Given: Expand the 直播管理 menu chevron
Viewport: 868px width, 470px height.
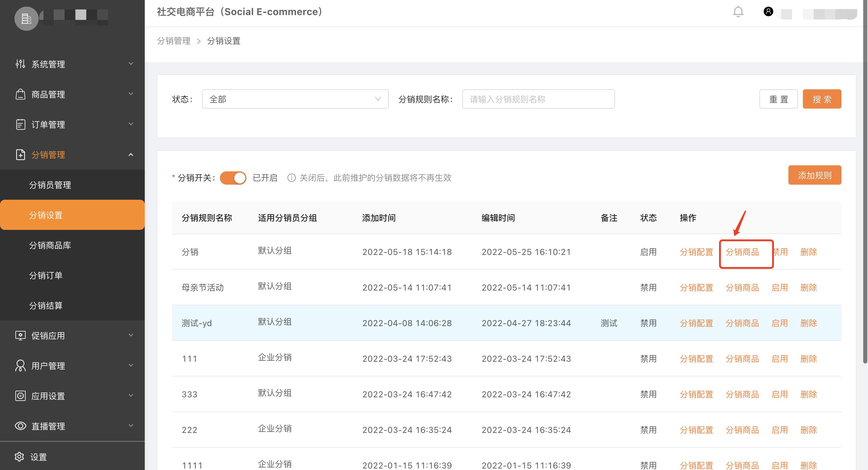Looking at the screenshot, I should (131, 426).
